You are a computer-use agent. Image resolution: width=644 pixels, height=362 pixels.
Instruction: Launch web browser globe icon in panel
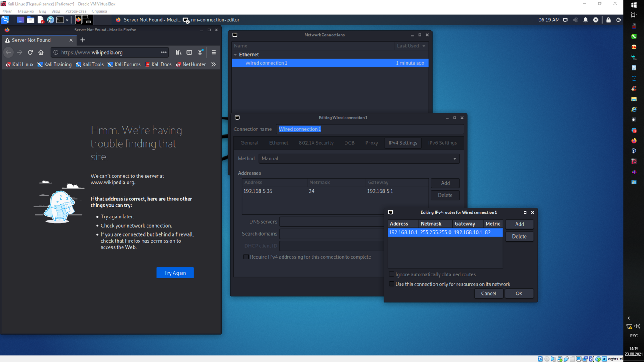[51, 20]
